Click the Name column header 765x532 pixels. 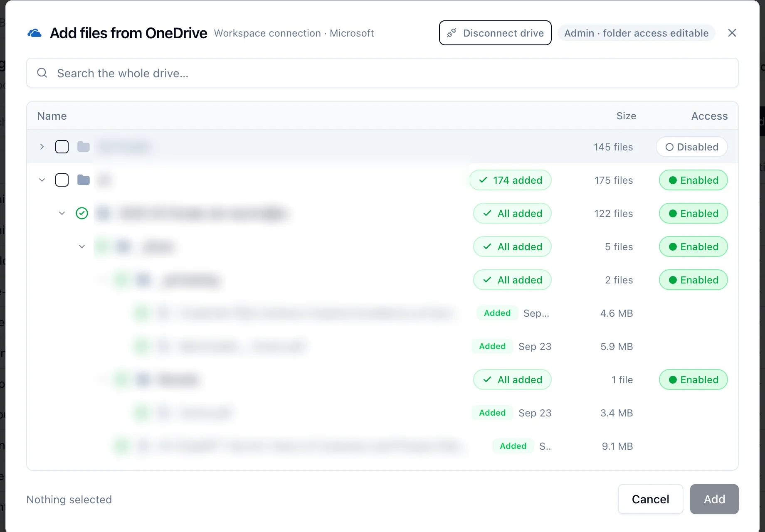coord(52,116)
